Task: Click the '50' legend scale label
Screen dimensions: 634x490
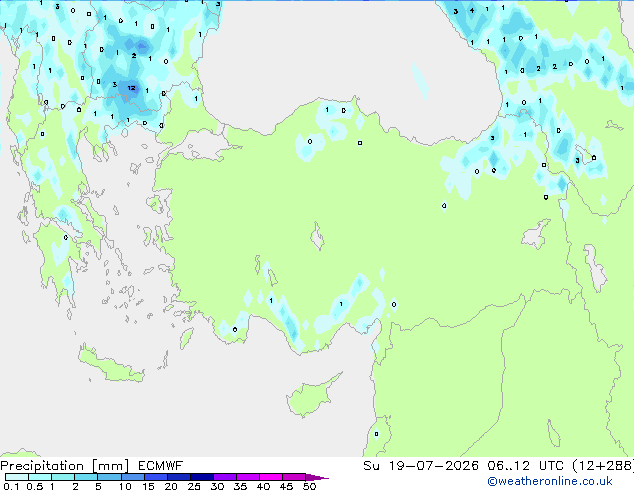Action: click(x=309, y=486)
